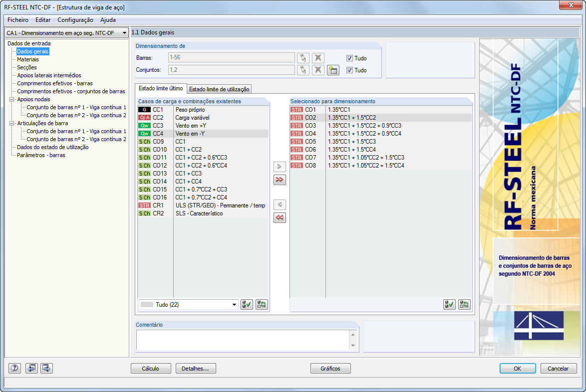Click the Conjuntos input field
Image resolution: width=586 pixels, height=392 pixels.
click(x=231, y=70)
